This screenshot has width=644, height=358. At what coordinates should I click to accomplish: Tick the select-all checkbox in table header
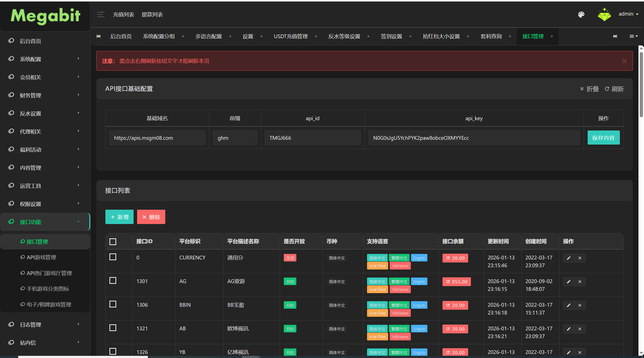tap(113, 242)
